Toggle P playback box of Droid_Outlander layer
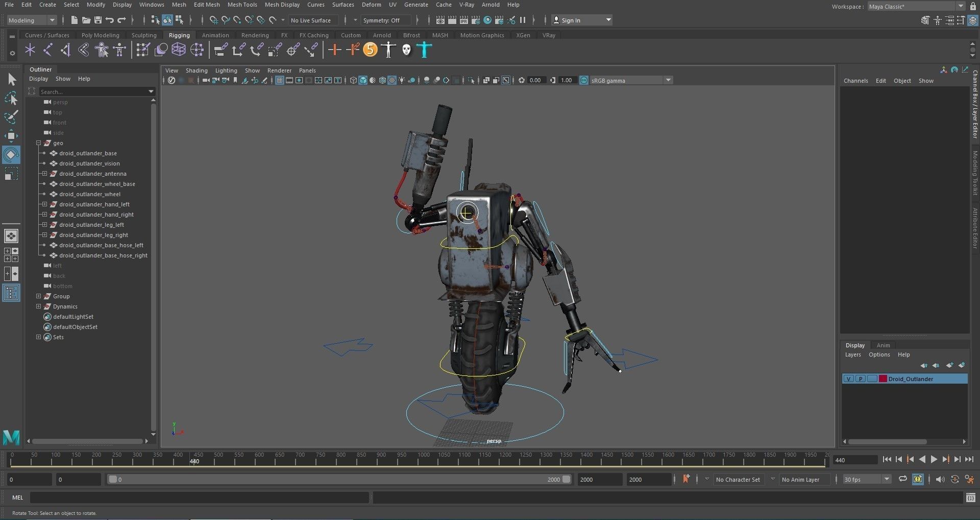Screen dimensions: 980x520 point(861,379)
